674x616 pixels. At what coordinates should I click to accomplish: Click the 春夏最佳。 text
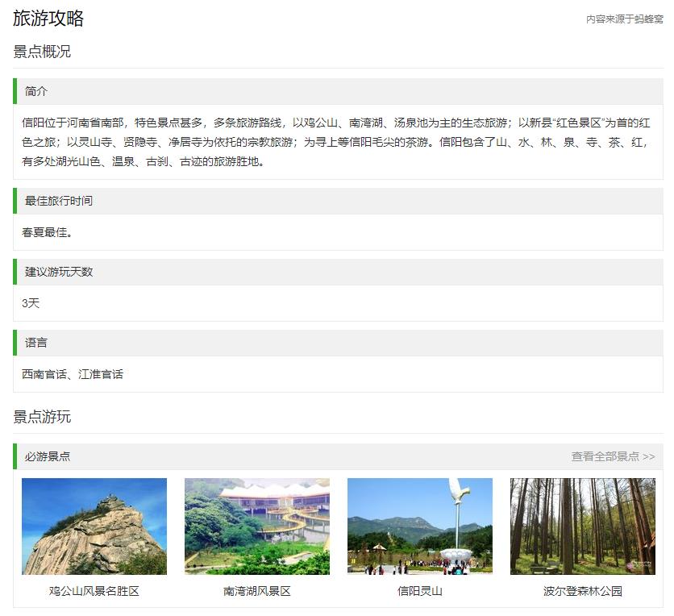pos(48,232)
